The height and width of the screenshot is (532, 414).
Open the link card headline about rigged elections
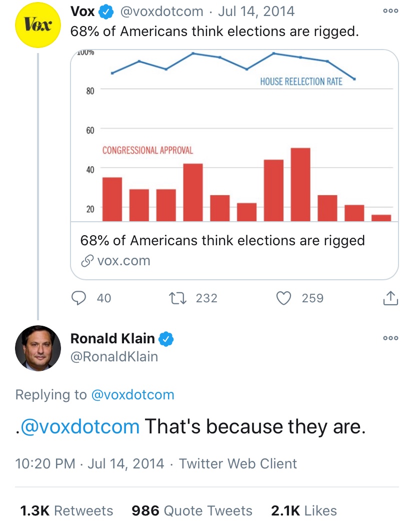222,241
